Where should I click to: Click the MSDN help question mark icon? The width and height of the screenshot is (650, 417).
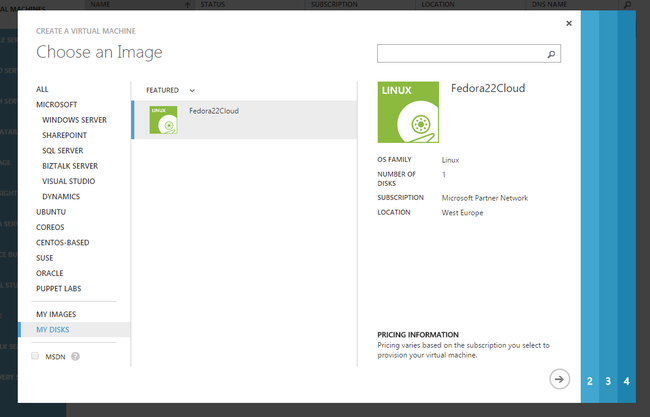click(75, 356)
